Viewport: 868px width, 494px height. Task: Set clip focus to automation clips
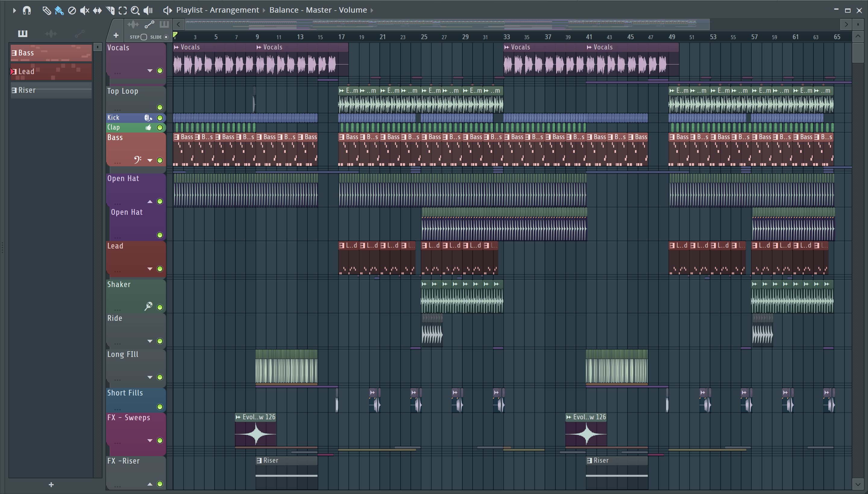point(149,24)
